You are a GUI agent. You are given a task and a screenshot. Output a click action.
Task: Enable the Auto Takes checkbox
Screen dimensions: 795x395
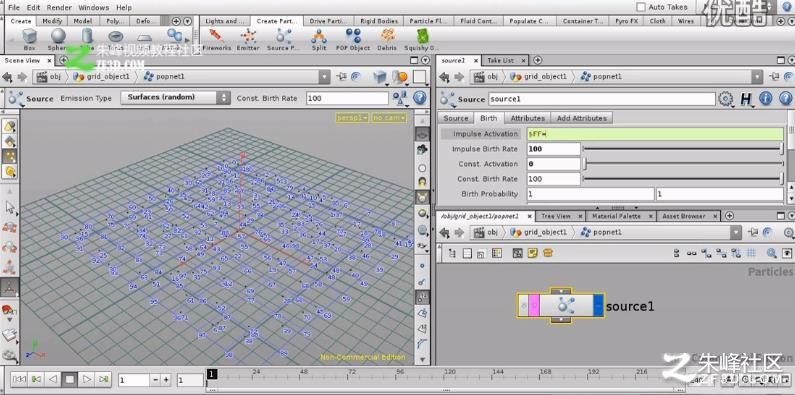tap(641, 7)
